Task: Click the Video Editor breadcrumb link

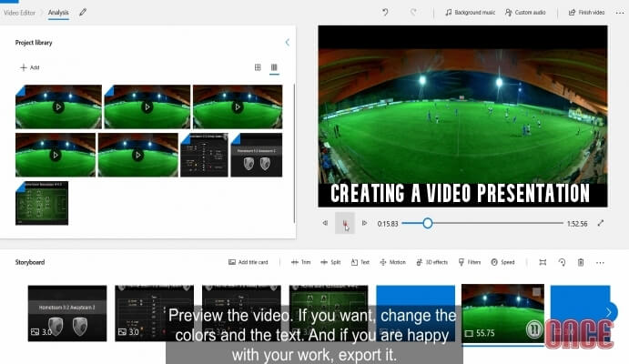Action: (x=20, y=13)
